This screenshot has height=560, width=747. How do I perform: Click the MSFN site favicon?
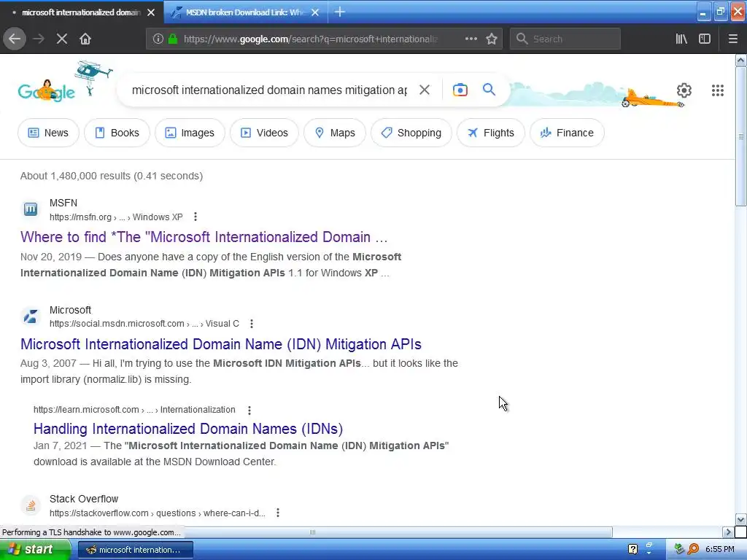(31, 209)
